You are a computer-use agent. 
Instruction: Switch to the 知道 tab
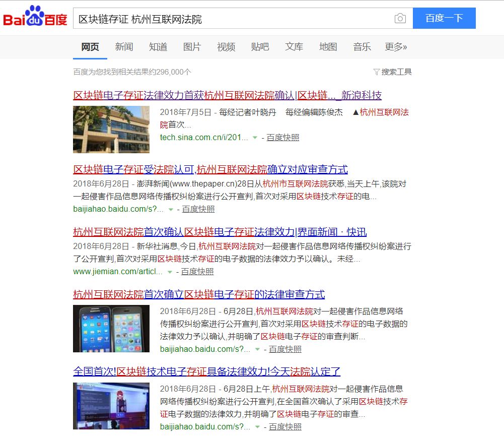(x=158, y=47)
